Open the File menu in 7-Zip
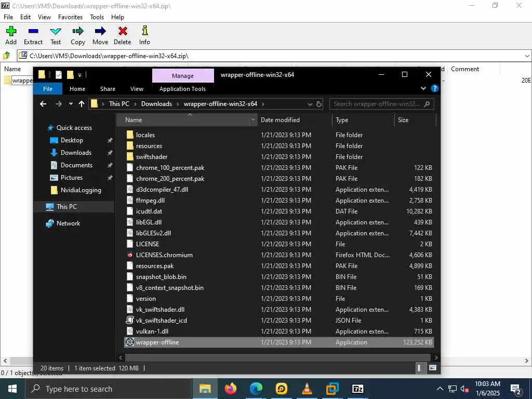This screenshot has width=532, height=399. pyautogui.click(x=8, y=17)
